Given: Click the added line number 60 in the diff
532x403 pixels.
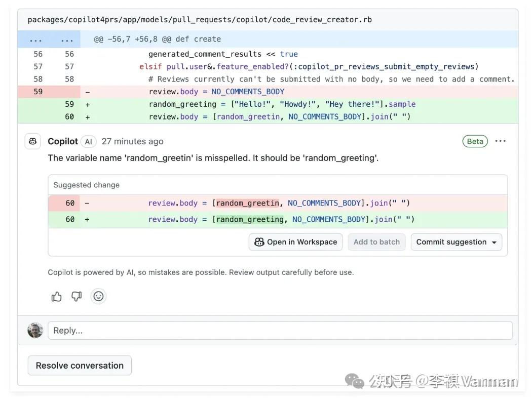Looking at the screenshot, I should (x=69, y=116).
